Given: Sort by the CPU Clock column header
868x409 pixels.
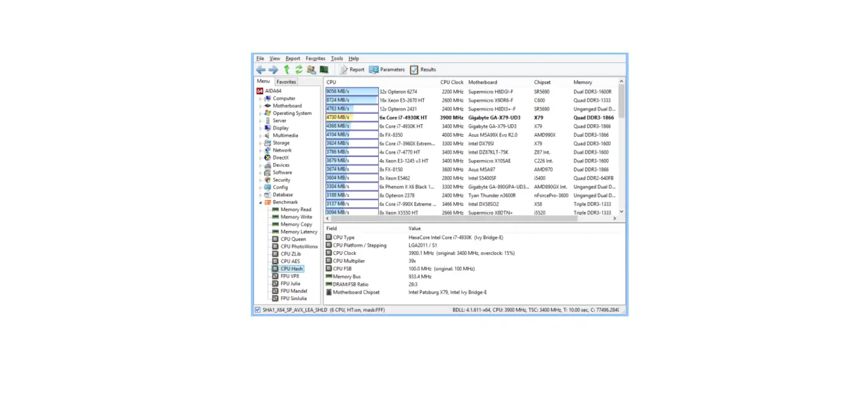Looking at the screenshot, I should coord(452,82).
